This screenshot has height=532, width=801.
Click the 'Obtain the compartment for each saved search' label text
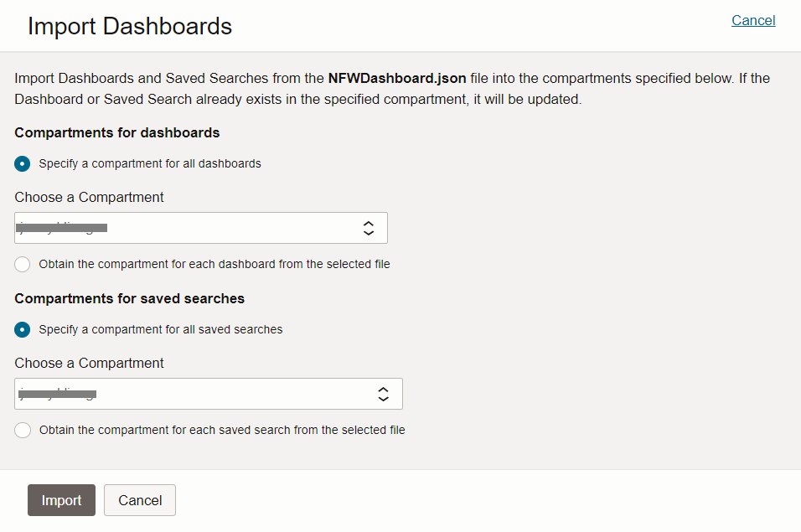(222, 430)
